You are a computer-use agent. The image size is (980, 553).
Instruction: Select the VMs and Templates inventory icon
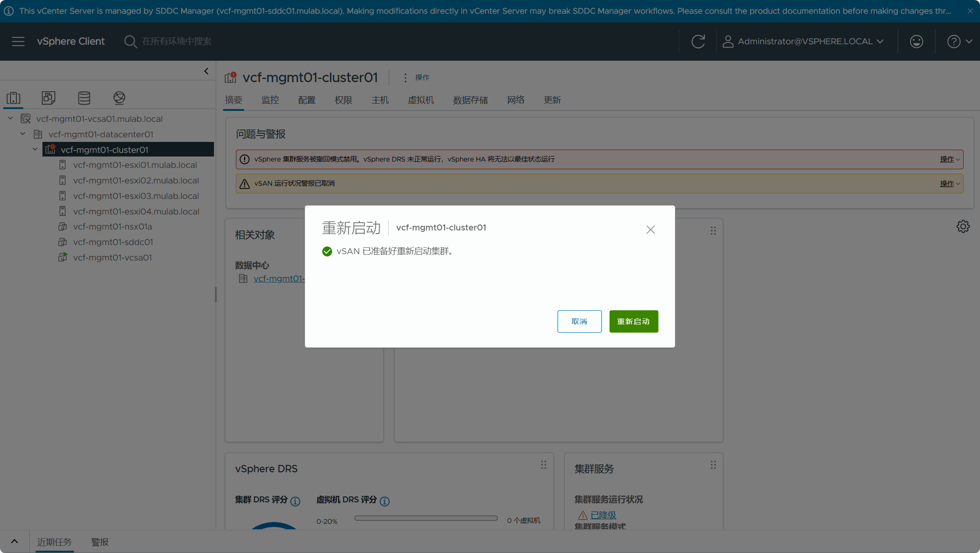pyautogui.click(x=48, y=98)
